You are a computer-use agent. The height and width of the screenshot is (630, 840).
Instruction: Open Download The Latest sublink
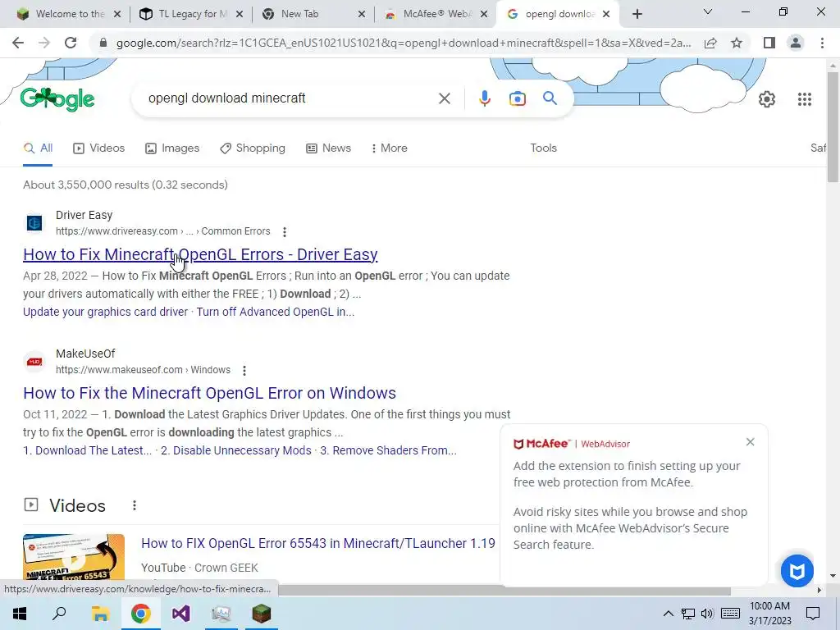(x=87, y=450)
